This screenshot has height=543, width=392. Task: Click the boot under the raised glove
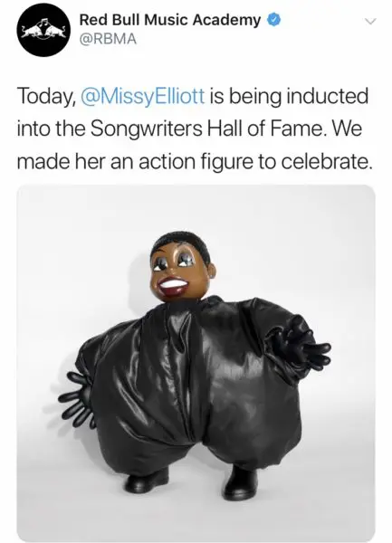point(240,482)
